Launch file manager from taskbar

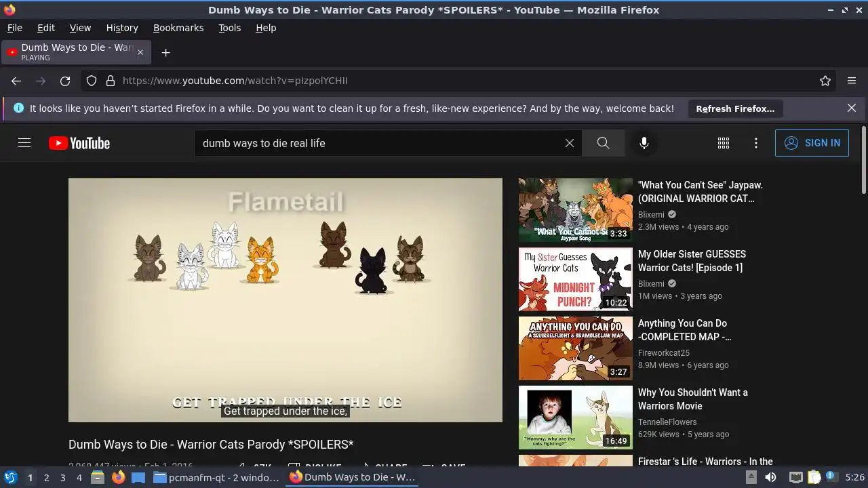pyautogui.click(x=98, y=477)
